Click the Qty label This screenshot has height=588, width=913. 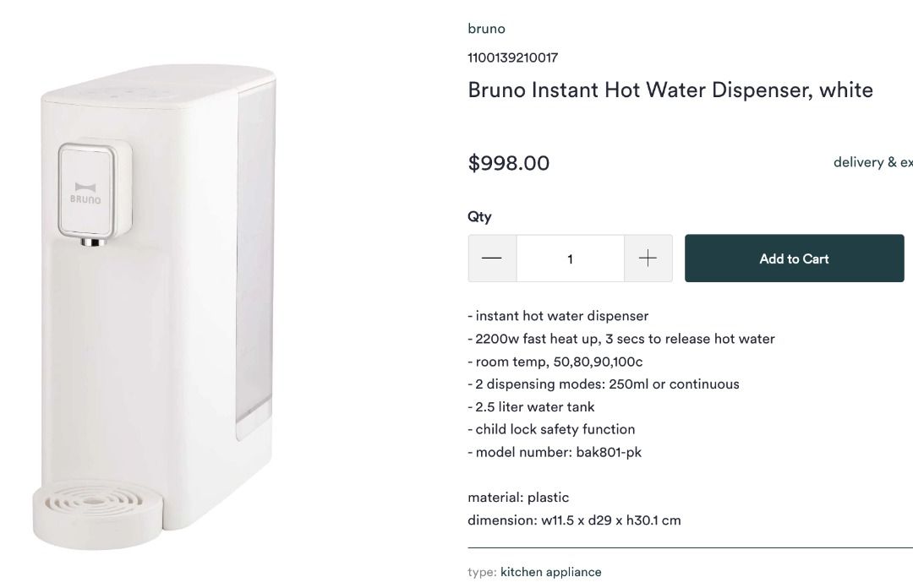(x=478, y=216)
